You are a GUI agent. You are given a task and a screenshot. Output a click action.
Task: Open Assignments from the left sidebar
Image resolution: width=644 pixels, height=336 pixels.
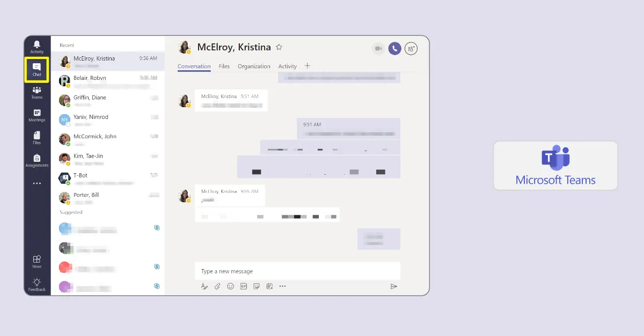click(x=37, y=160)
